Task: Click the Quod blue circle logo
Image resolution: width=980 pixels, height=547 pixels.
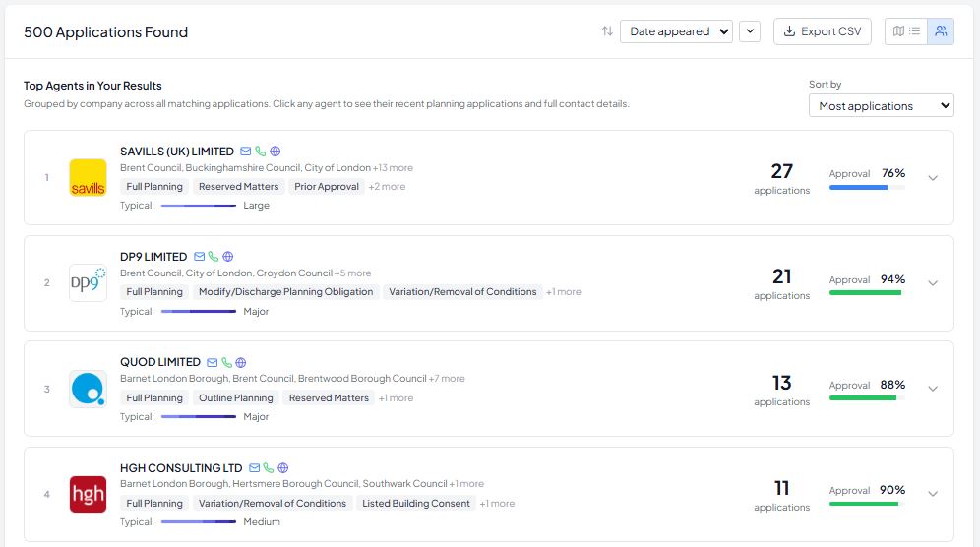Action: point(88,389)
